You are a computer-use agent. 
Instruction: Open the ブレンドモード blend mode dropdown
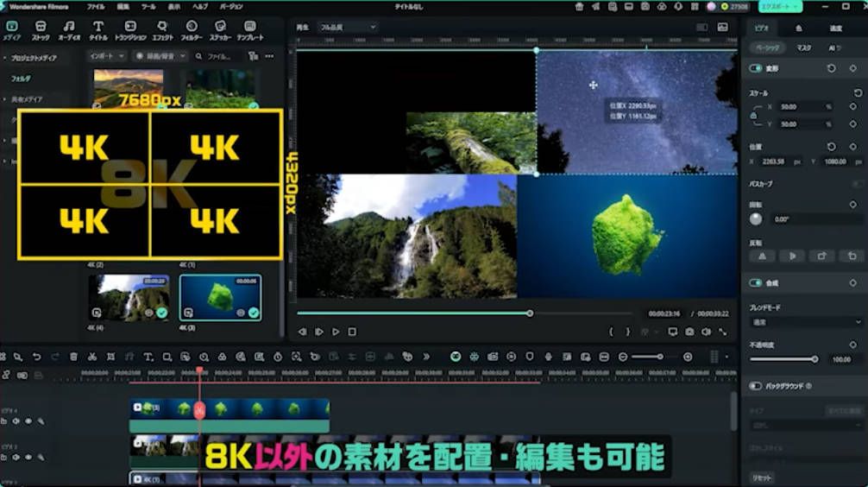(804, 322)
